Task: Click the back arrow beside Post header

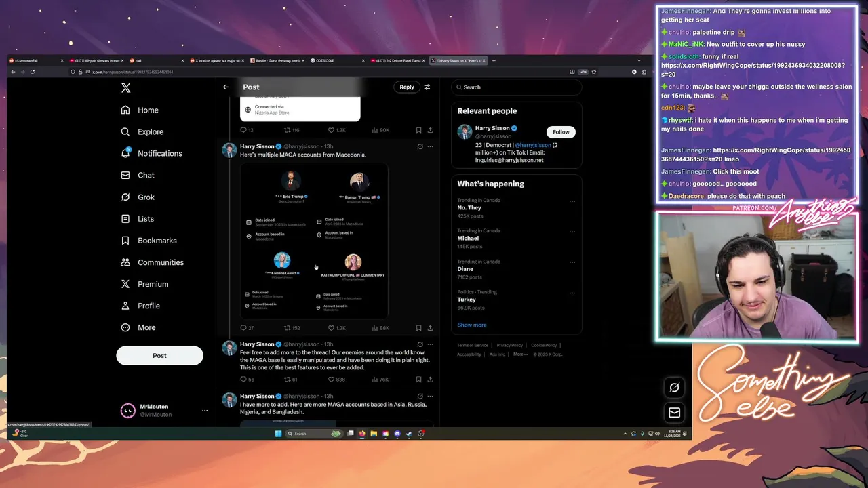Action: pos(226,87)
